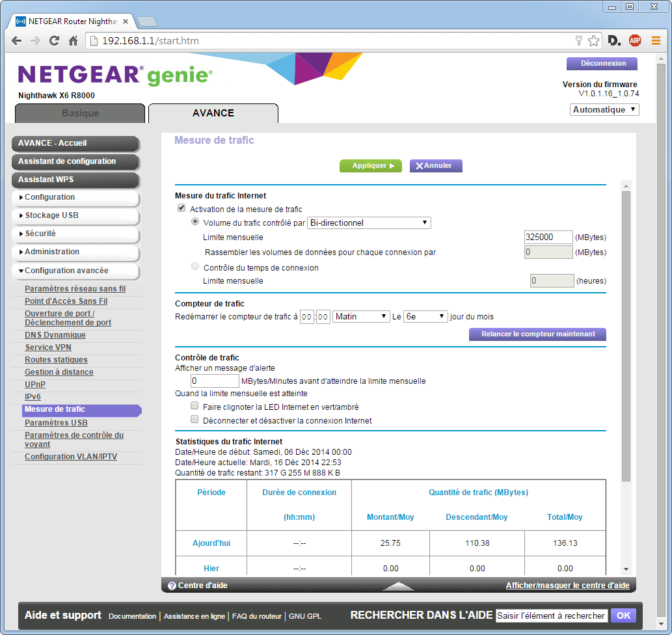Open the Chrome hamburger menu icon

pos(656,41)
